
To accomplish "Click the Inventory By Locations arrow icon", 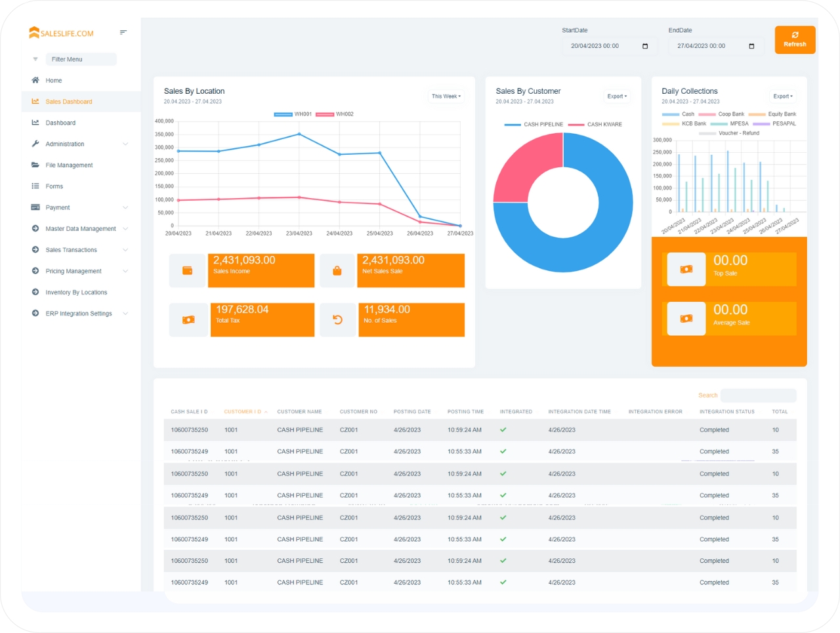I will coord(35,292).
